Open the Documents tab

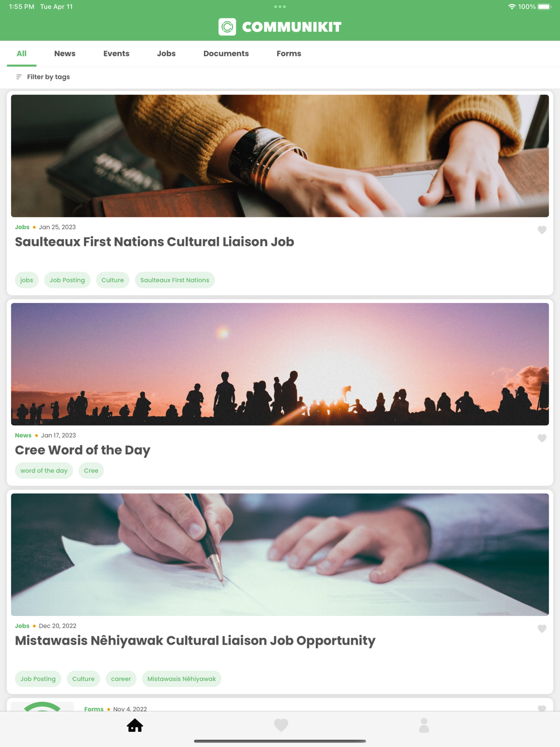[226, 54]
